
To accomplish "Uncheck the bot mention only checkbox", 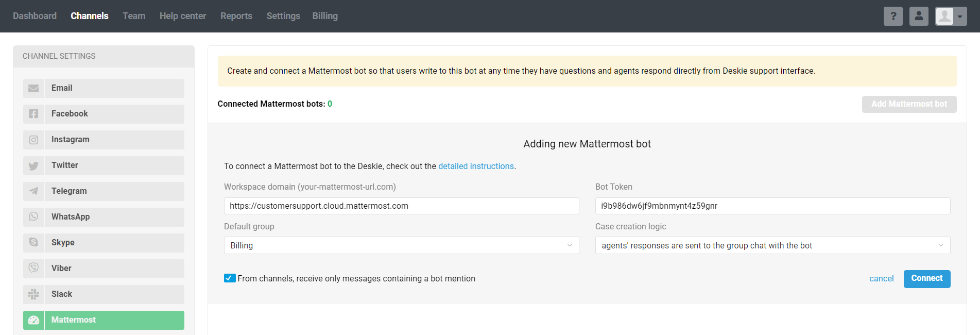I will click(x=230, y=278).
